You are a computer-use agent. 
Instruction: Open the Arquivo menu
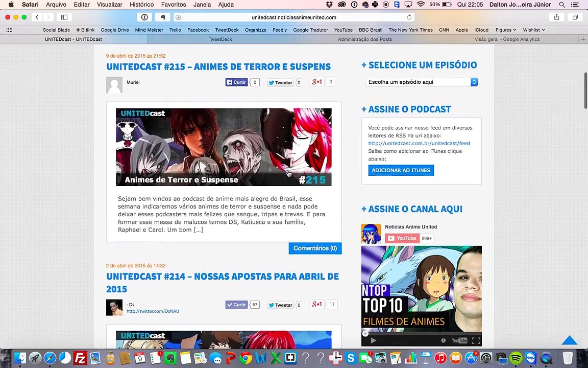(56, 5)
